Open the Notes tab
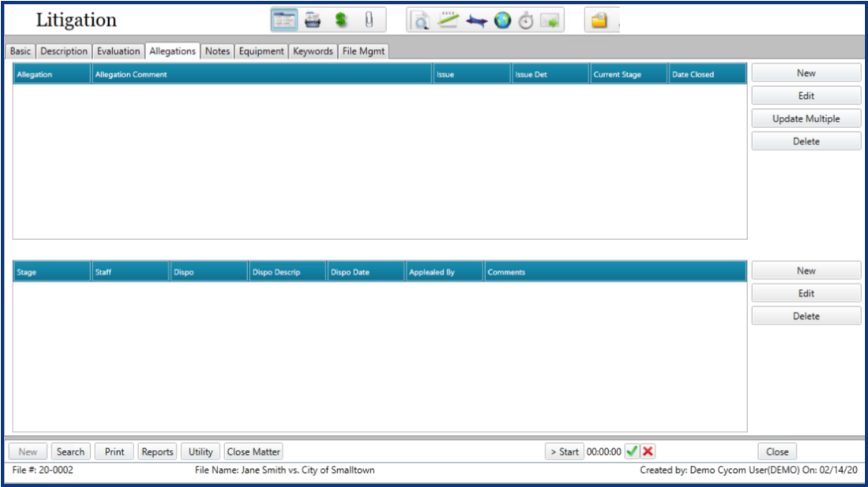This screenshot has width=868, height=487. 217,51
